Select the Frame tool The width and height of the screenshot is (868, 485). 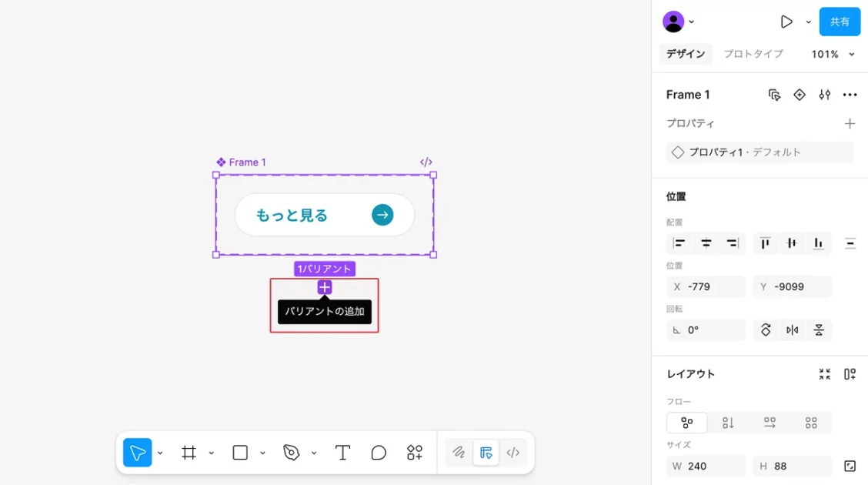[189, 453]
